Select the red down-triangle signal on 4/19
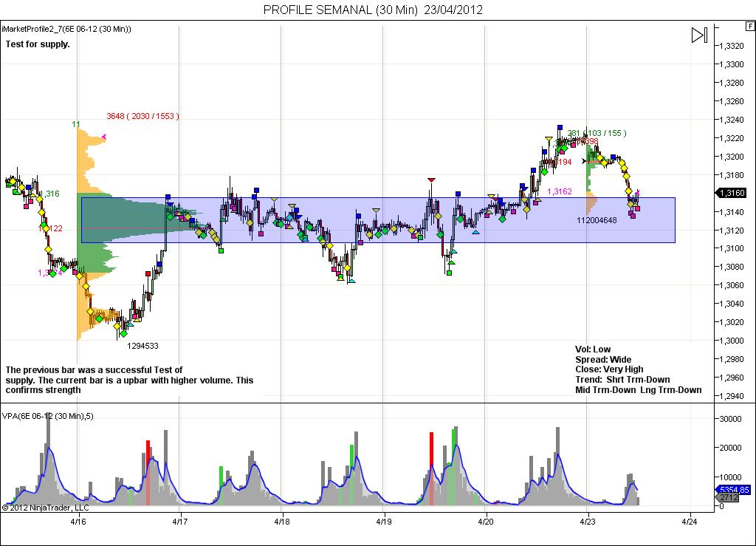Image resolution: width=756 pixels, height=546 pixels. click(431, 180)
